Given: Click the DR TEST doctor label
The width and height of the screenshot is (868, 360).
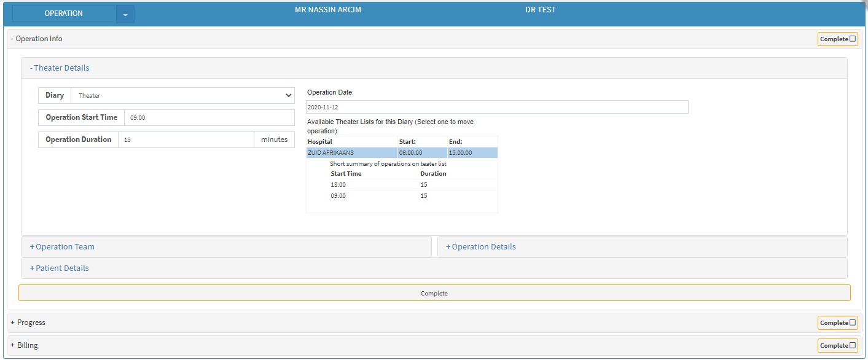Looking at the screenshot, I should click(x=541, y=10).
